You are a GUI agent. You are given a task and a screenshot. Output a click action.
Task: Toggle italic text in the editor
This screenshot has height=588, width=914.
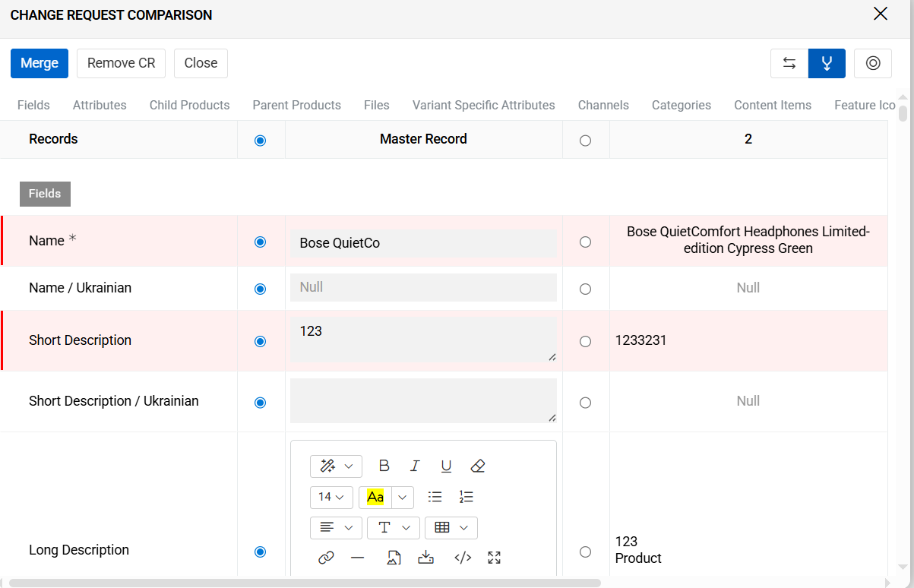click(415, 466)
